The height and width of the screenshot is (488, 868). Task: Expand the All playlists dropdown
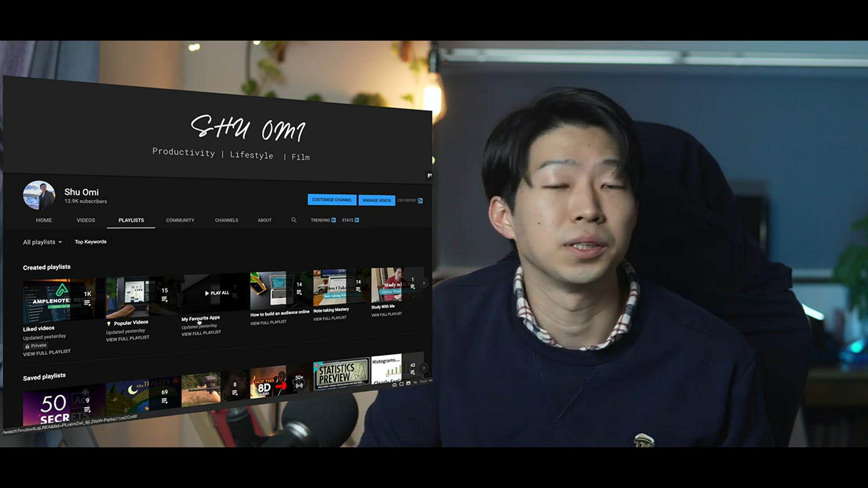click(x=43, y=242)
